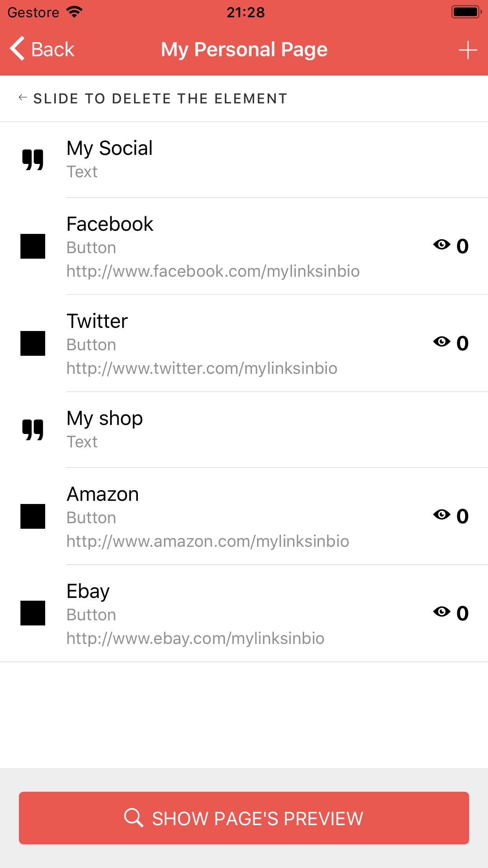Click the button icon beside Ebay
Screen dimensions: 488x868
33,613
